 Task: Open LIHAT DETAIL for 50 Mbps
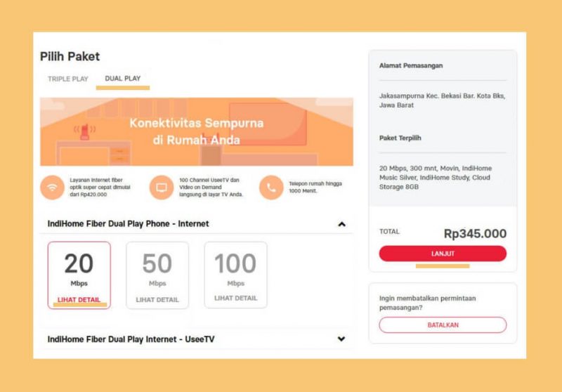coord(157,300)
